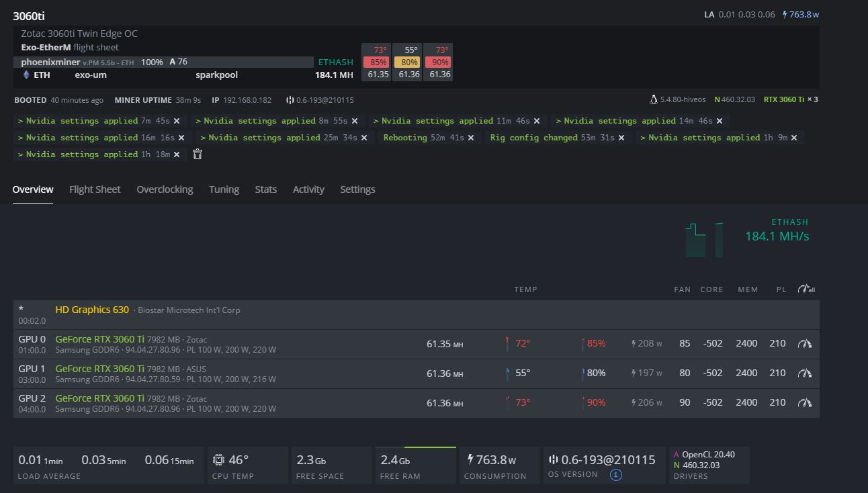This screenshot has width=868, height=493.
Task: Clear all messages with the trash icon
Action: click(198, 154)
